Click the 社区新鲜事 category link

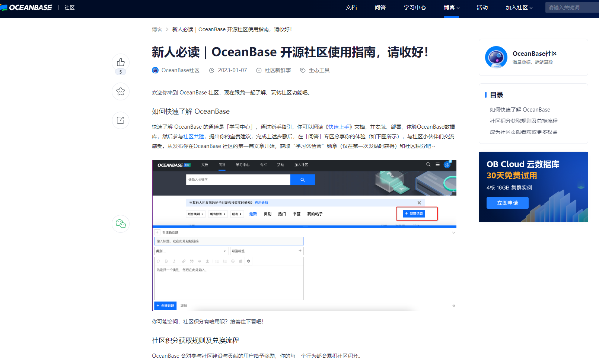[x=278, y=70]
